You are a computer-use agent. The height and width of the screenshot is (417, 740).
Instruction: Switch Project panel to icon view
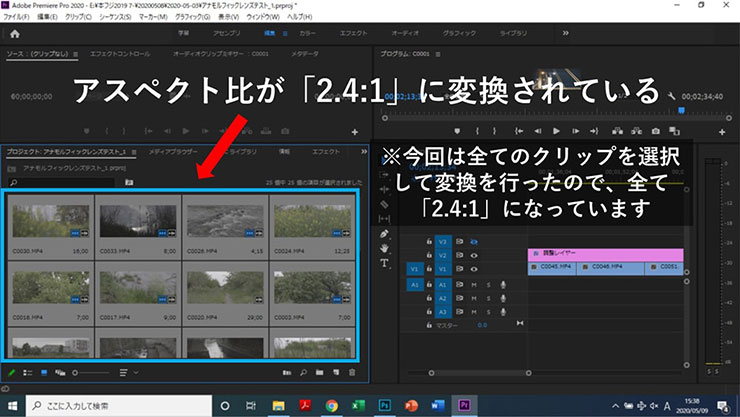pyautogui.click(x=44, y=373)
